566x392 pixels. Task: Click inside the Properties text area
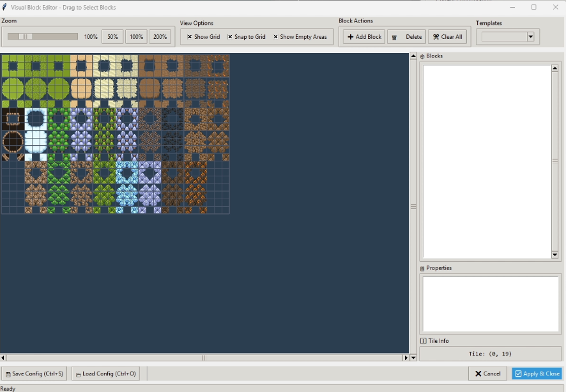tap(491, 304)
